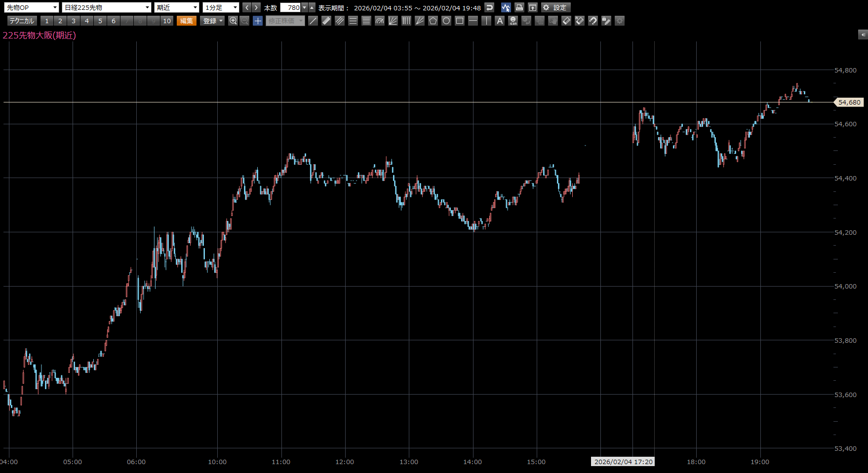Open the 日経225先物 instrument dropdown
Screen dimensions: 868x473
(107, 7)
